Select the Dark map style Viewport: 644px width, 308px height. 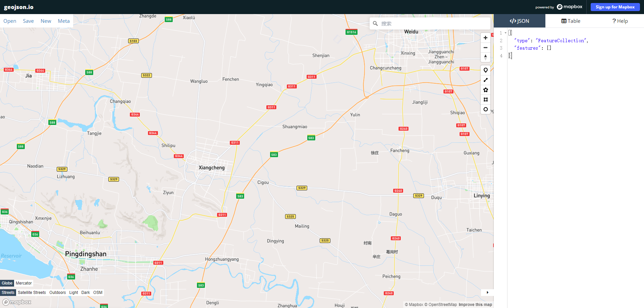(x=86, y=293)
